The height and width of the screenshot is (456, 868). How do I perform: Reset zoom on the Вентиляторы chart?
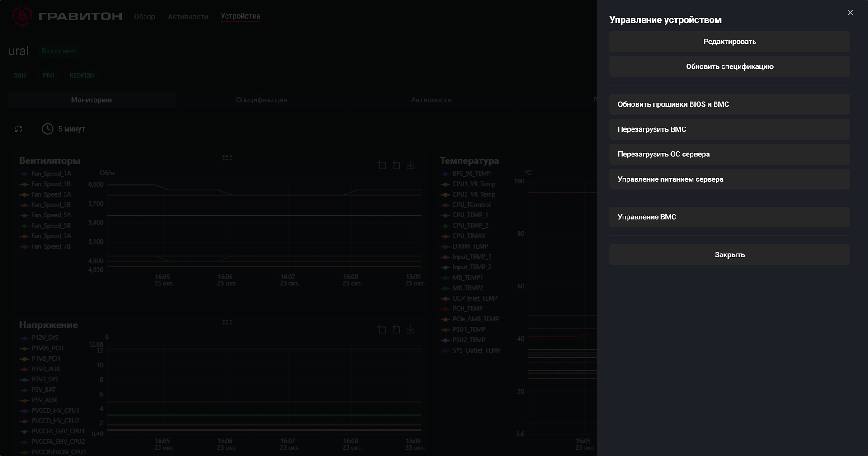[x=396, y=165]
